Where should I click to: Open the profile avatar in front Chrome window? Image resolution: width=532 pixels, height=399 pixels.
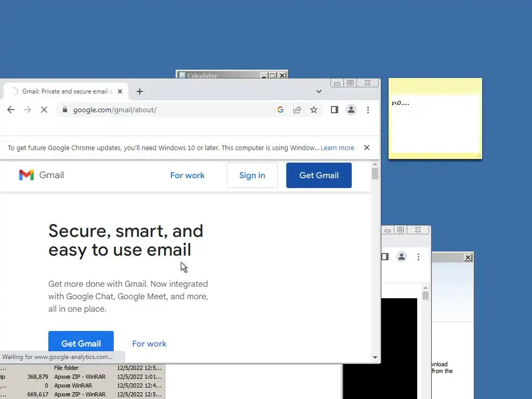351,110
